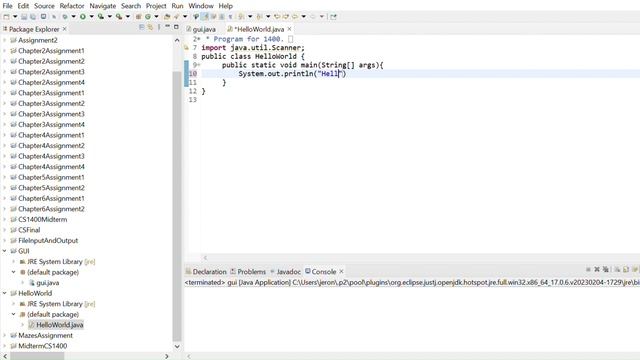Screen dimensions: 640x360
Task: Click Package Explorer vertical scrollbar thumb
Action: coord(177,206)
